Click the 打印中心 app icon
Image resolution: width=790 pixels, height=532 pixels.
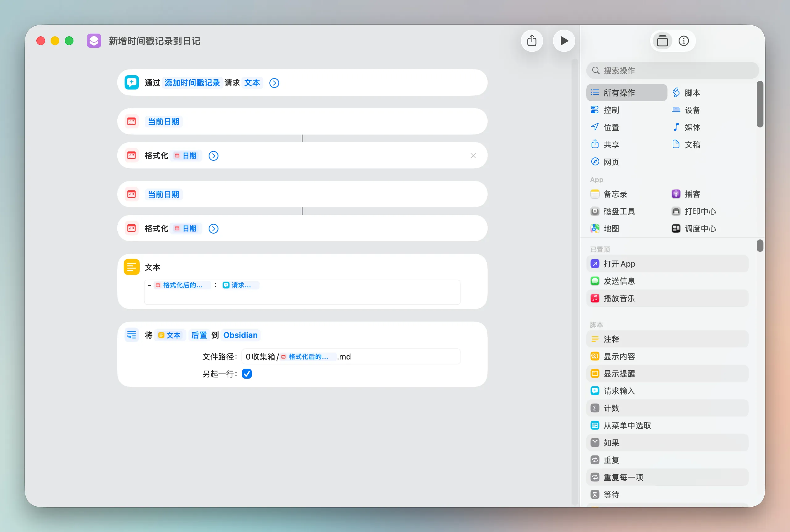pyautogui.click(x=676, y=211)
